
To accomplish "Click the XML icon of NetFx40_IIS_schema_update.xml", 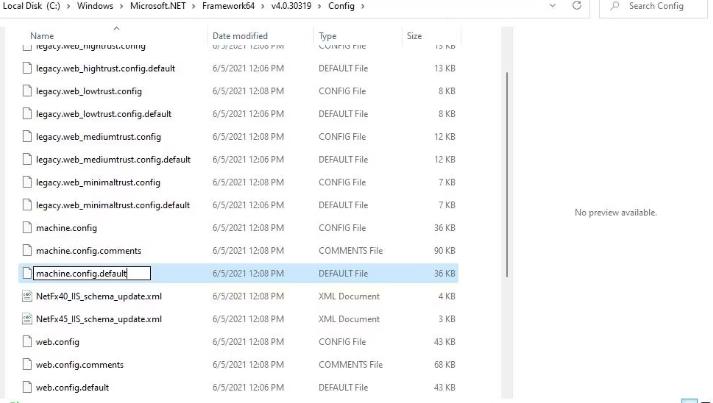I will [27, 296].
